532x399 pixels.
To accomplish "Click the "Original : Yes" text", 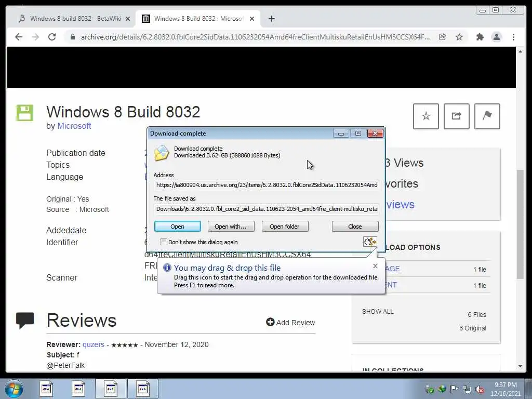I will (x=68, y=199).
